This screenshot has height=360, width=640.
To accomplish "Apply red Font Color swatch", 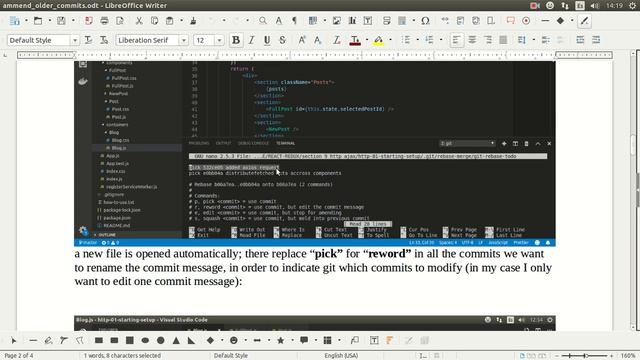I will [x=355, y=40].
